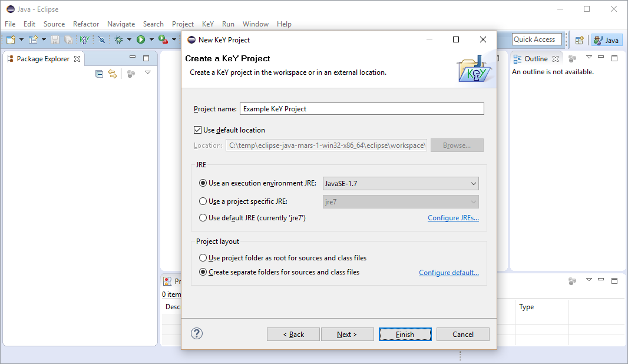Toggle Link with Editor in Package Explorer
Viewport: 628px width, 364px height.
(113, 74)
